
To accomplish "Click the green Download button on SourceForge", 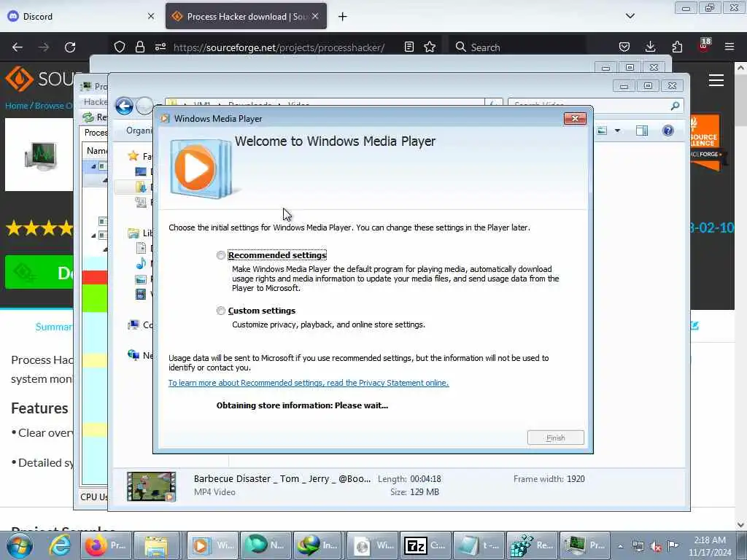I will [x=39, y=273].
